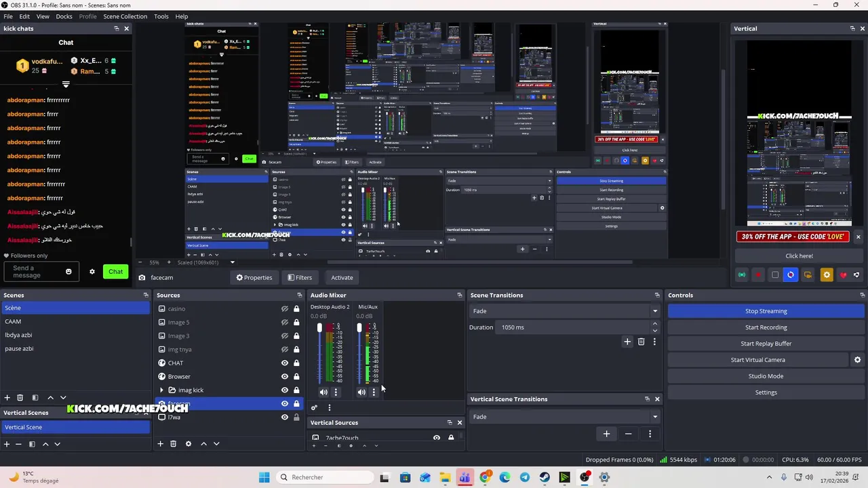Image resolution: width=868 pixels, height=488 pixels.
Task: Click Start Replay Buffer button
Action: (766, 344)
